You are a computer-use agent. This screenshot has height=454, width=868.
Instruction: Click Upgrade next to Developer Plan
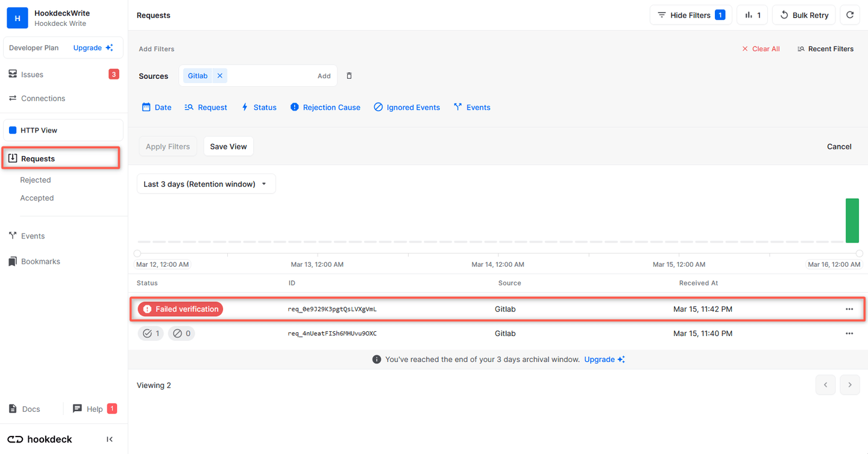(x=88, y=47)
